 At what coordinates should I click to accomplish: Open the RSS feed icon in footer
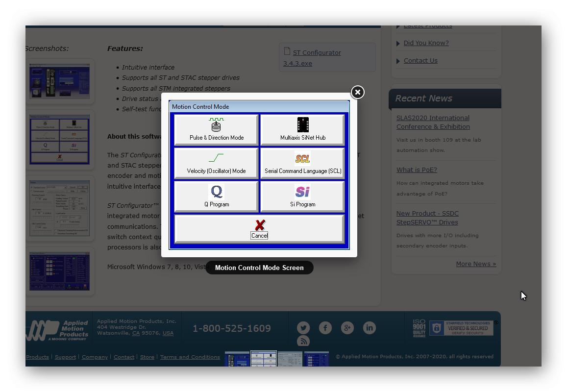coord(303,341)
